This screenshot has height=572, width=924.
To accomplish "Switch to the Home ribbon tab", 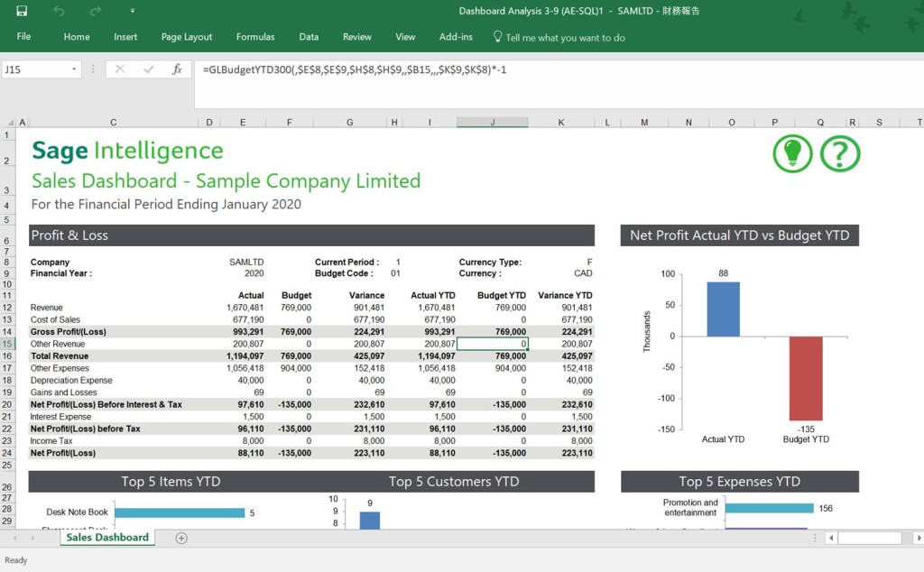I will tap(77, 36).
